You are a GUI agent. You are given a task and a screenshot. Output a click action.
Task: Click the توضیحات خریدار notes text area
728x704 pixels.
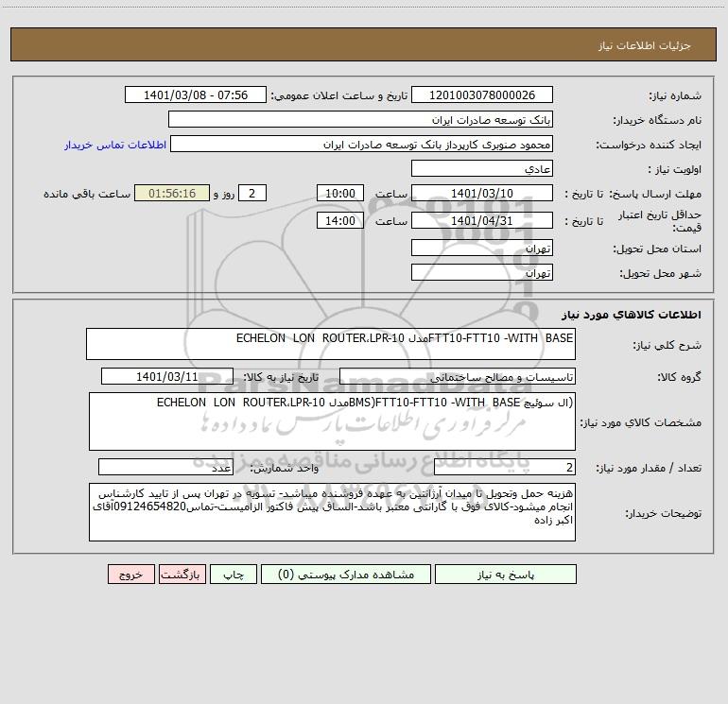332,512
